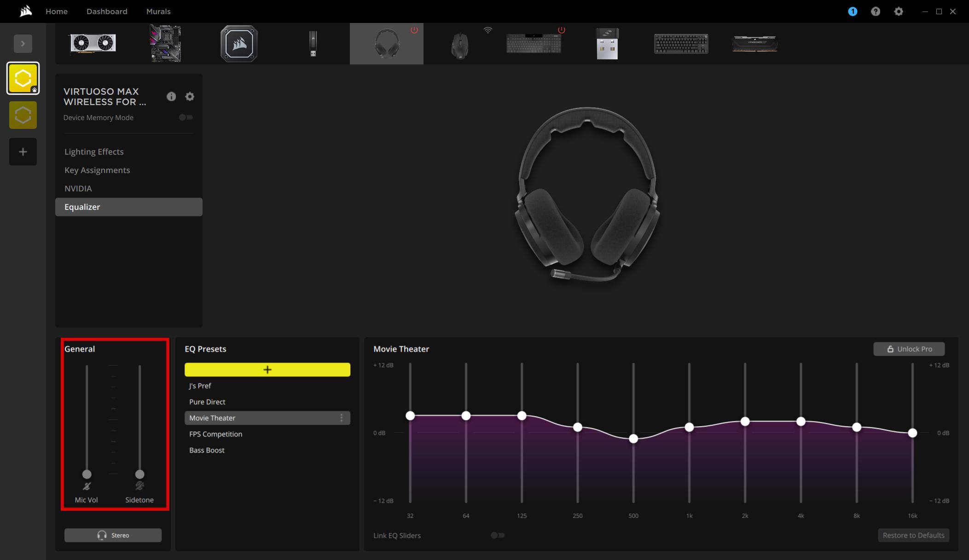The width and height of the screenshot is (969, 560).
Task: Enable Link EQ Sliders toggle
Action: 497,535
